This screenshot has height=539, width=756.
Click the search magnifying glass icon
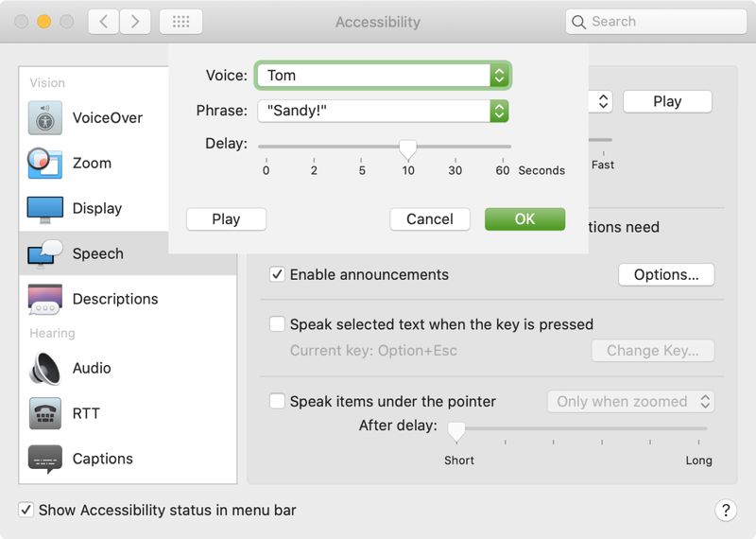[578, 22]
